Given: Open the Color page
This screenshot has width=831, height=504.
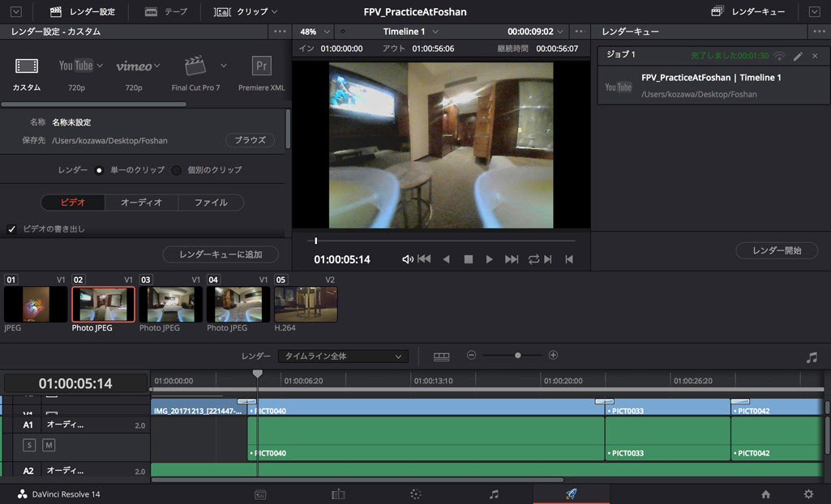Looking at the screenshot, I should pos(415,493).
